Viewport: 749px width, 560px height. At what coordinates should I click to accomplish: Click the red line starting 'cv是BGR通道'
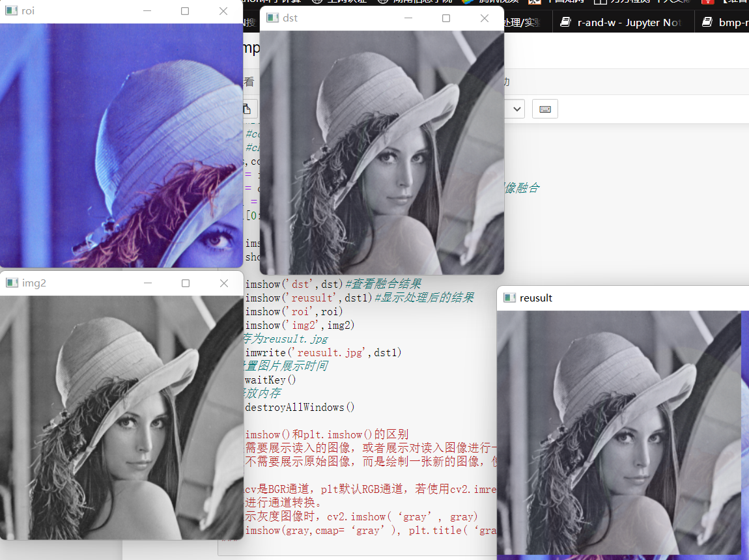click(x=371, y=489)
